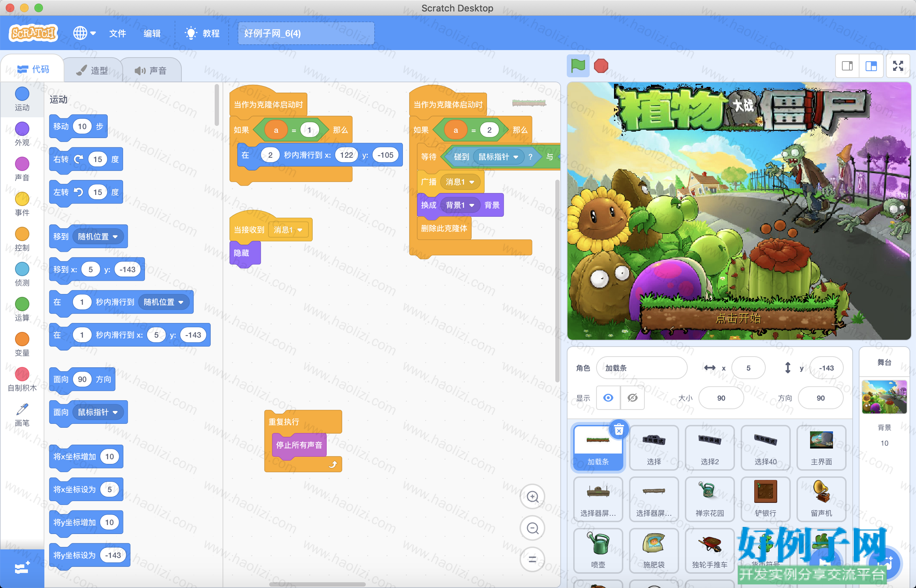Switch to small stage layout
916x588 pixels.
point(847,66)
